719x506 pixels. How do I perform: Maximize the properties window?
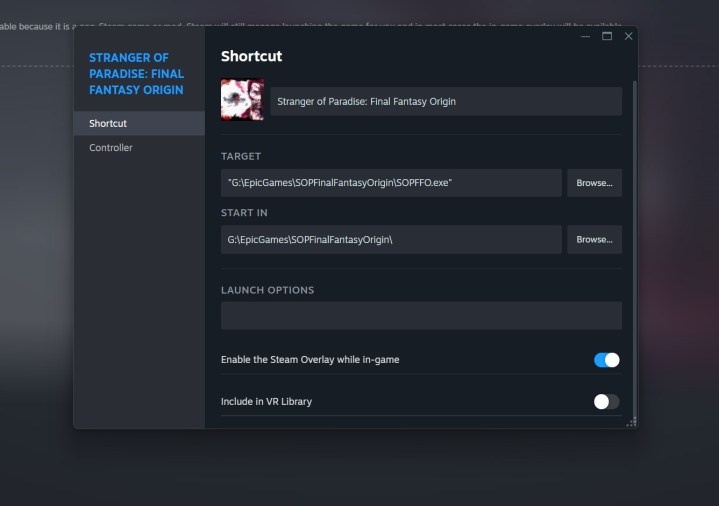coord(607,36)
